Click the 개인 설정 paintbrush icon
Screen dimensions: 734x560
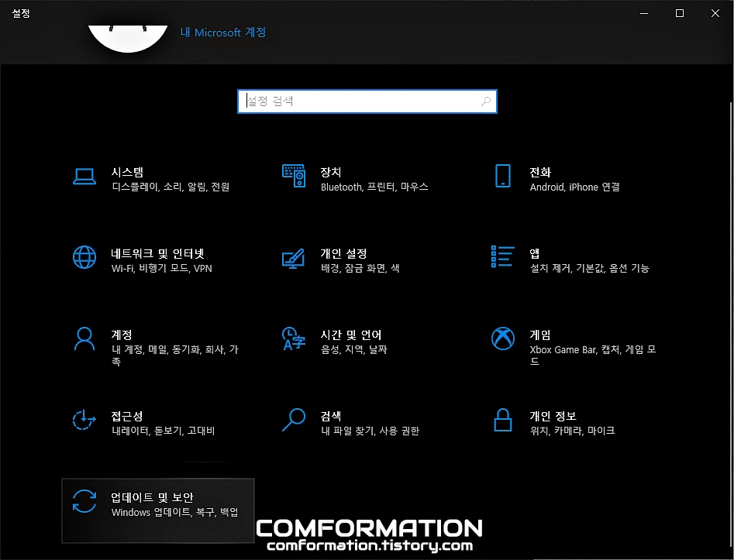294,258
